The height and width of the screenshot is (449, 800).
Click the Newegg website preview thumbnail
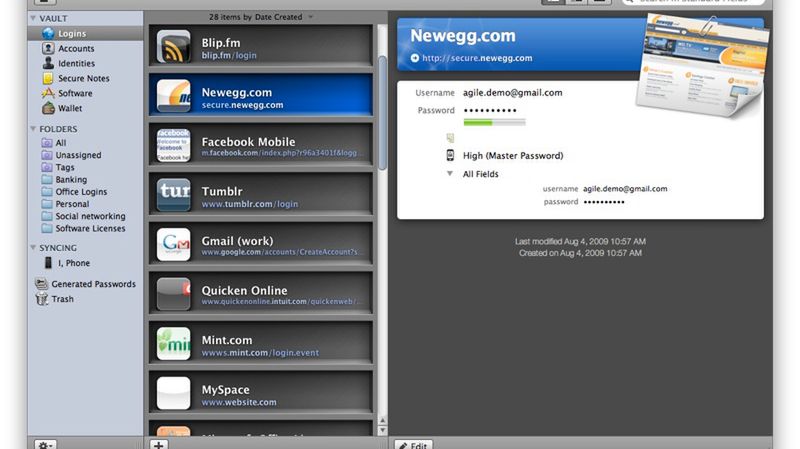coord(702,65)
